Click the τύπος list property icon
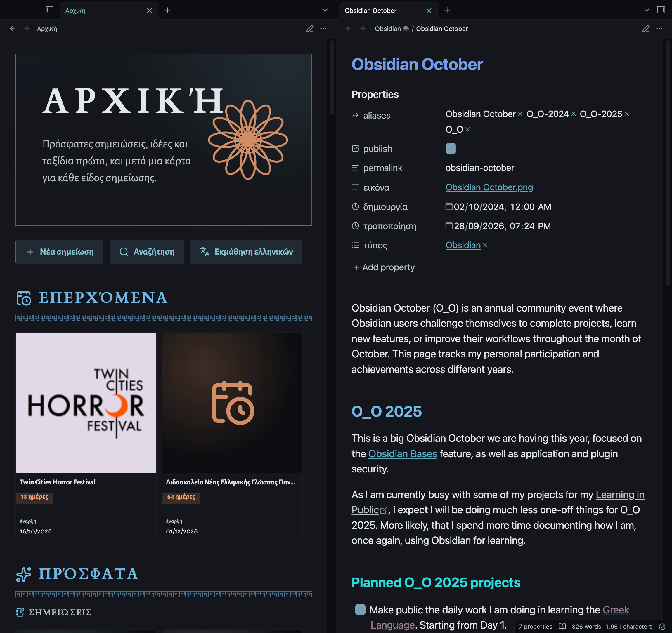 [x=355, y=245]
